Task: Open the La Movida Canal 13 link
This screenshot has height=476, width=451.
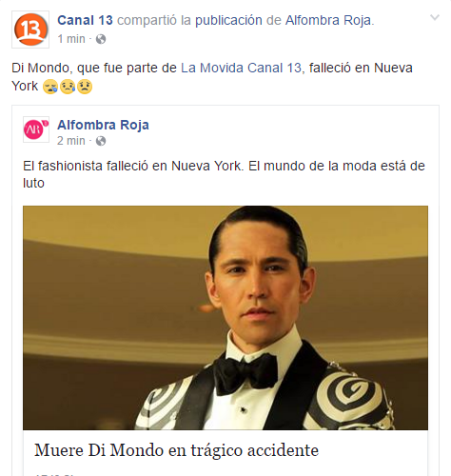Action: click(x=241, y=68)
